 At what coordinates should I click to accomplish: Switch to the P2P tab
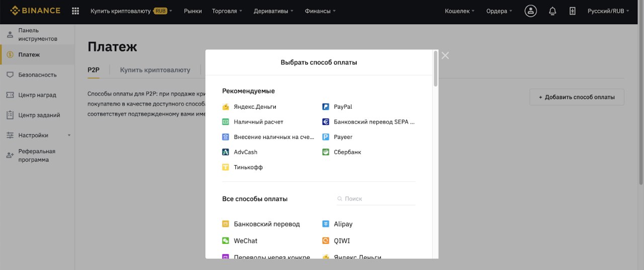point(94,70)
